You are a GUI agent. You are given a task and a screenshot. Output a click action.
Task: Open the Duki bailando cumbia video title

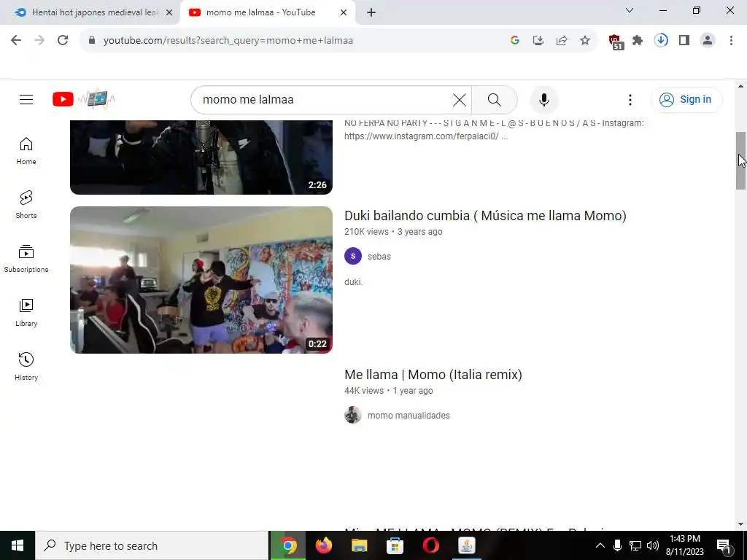(485, 216)
